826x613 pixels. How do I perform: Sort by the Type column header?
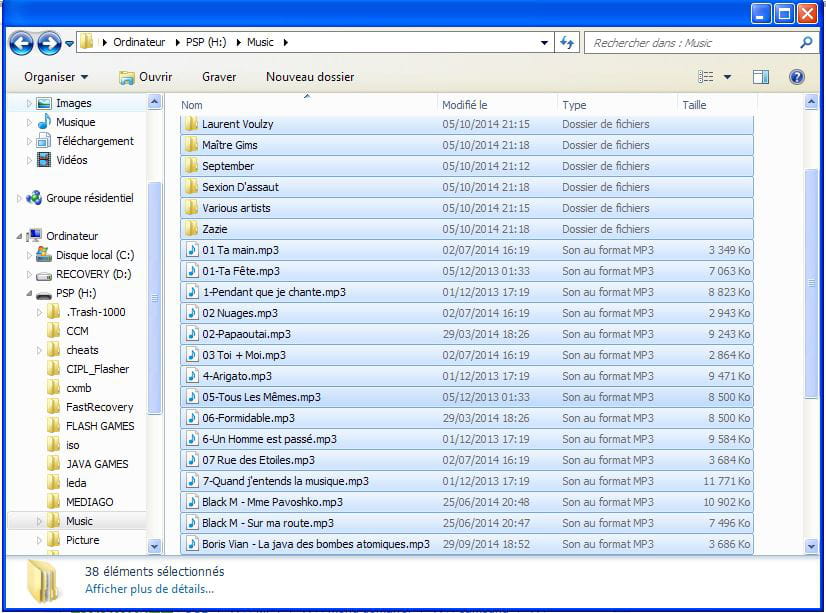click(617, 105)
